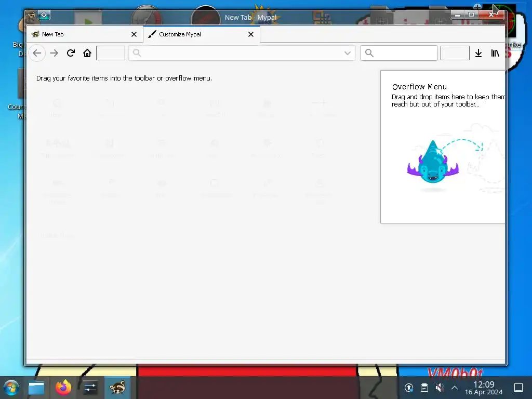Switch to the New Tab tab
The width and height of the screenshot is (532, 399).
click(x=85, y=34)
